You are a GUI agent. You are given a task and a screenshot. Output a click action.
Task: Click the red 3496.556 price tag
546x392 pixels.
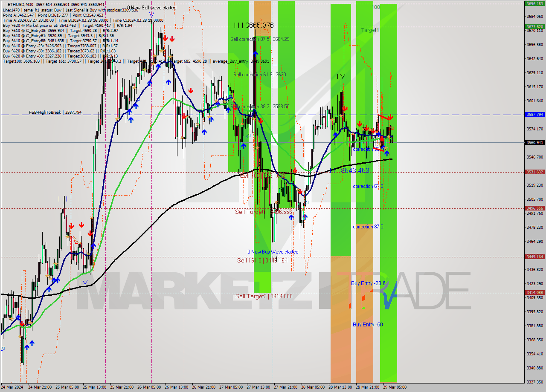tap(534, 208)
